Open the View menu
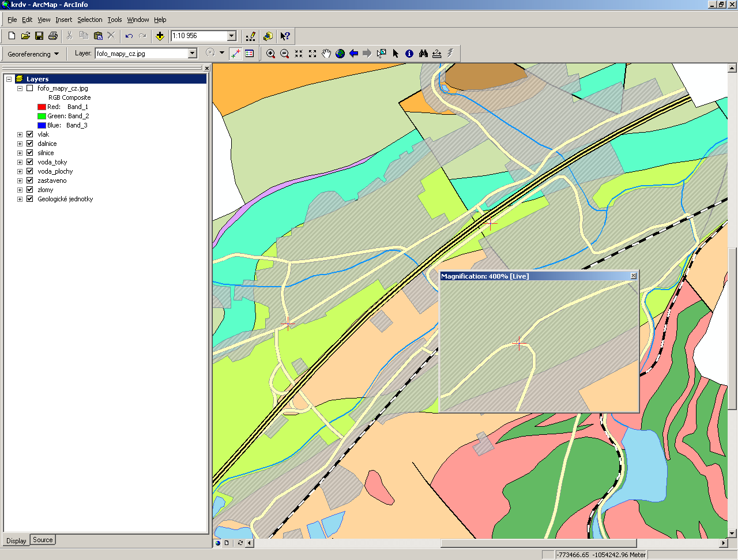The width and height of the screenshot is (738, 560). [44, 20]
